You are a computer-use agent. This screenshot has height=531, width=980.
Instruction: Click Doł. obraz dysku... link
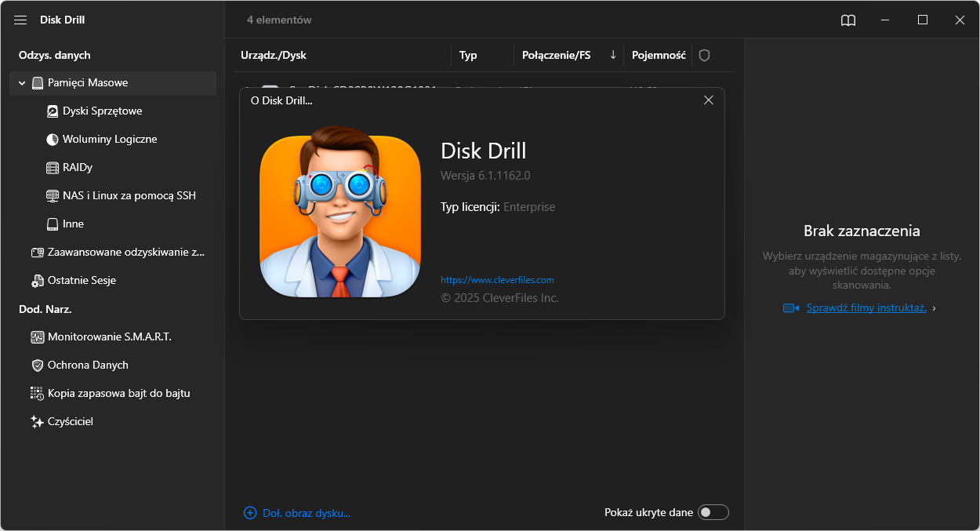pyautogui.click(x=307, y=513)
